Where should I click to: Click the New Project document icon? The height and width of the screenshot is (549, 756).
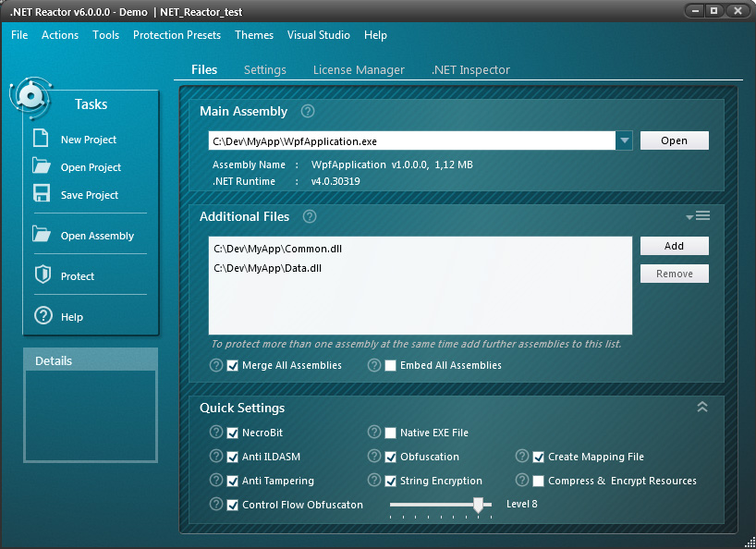(41, 139)
